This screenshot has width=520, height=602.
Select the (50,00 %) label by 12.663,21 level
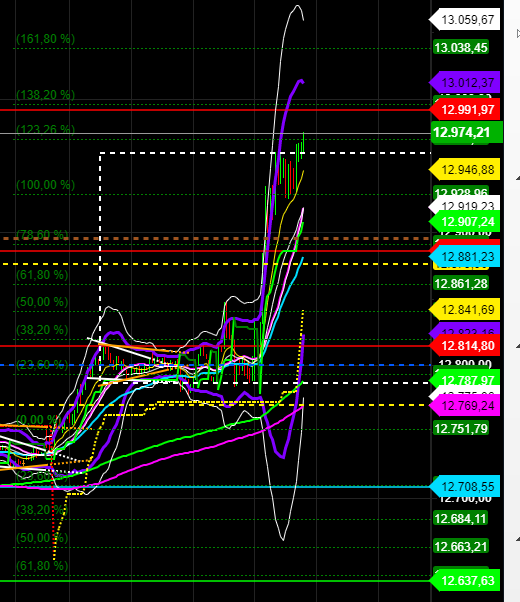pos(42,538)
